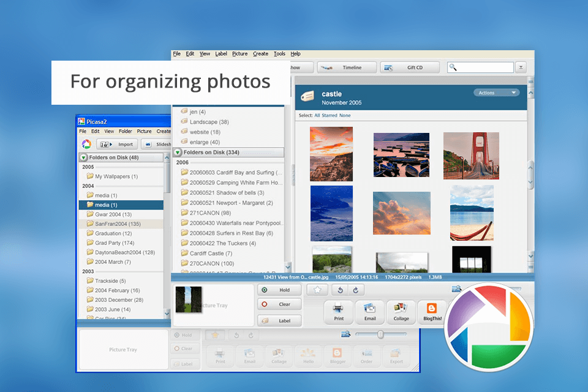Screen dimensions: 588x392
Task: Select the enlarge (40) label
Action: (x=200, y=142)
